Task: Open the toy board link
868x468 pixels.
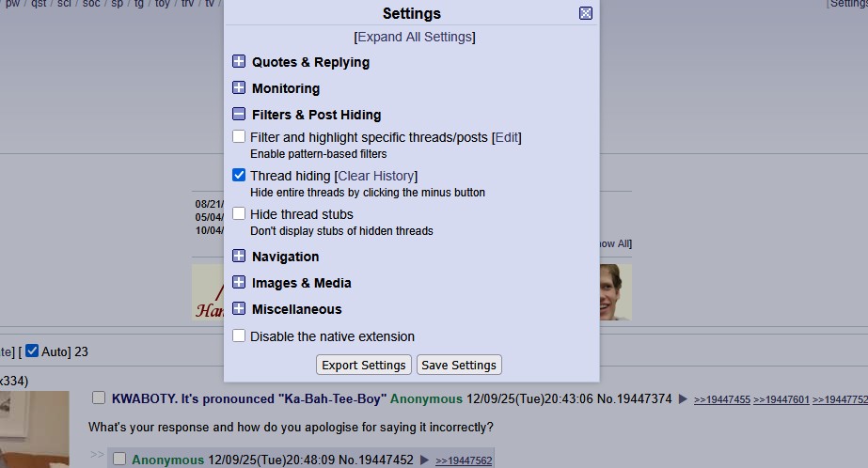Action: point(162,4)
